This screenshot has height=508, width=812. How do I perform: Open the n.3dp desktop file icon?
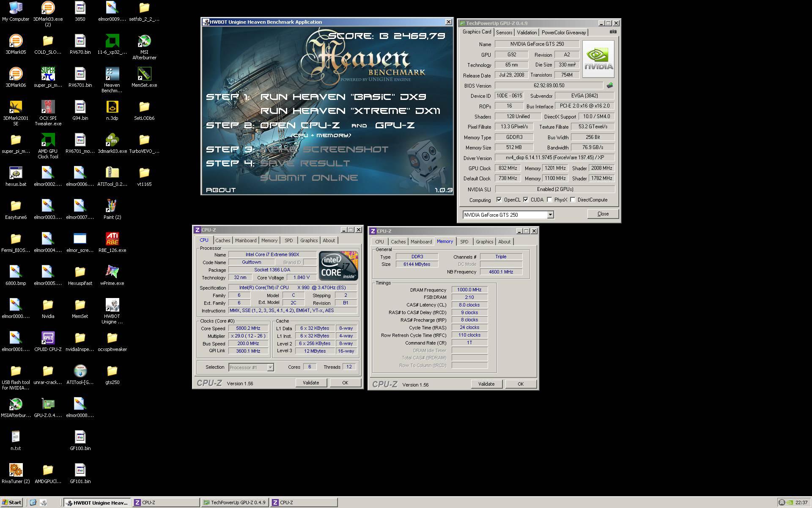click(x=112, y=110)
